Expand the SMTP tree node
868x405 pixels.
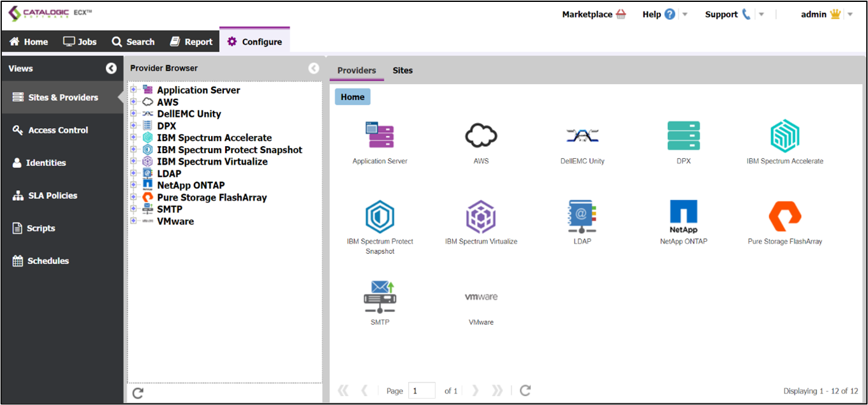coord(134,209)
